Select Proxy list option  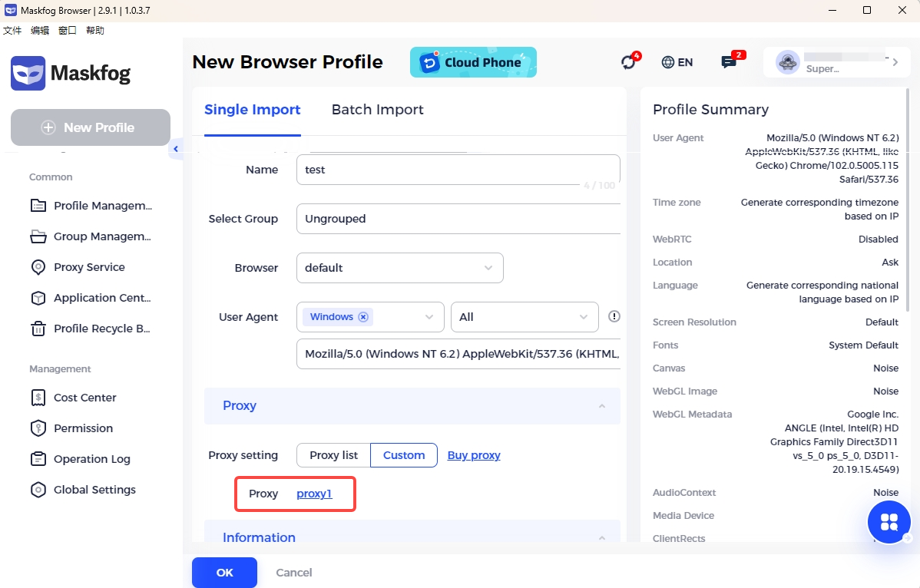click(x=333, y=455)
